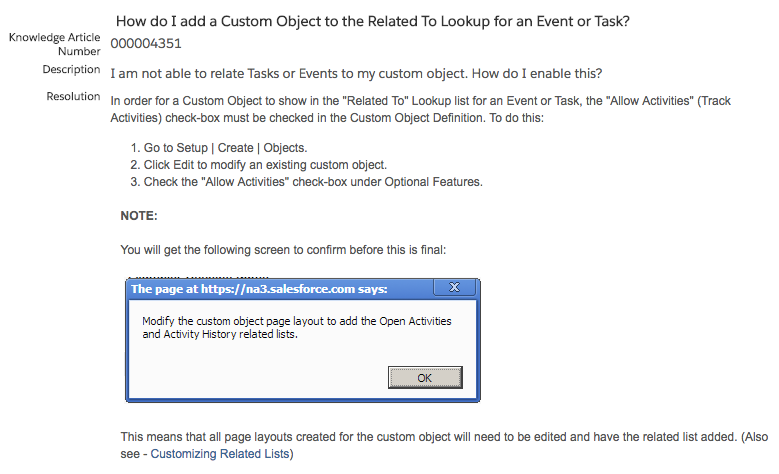Click the paragraph about page layouts being edited
The height and width of the screenshot is (474, 779).
[444, 445]
